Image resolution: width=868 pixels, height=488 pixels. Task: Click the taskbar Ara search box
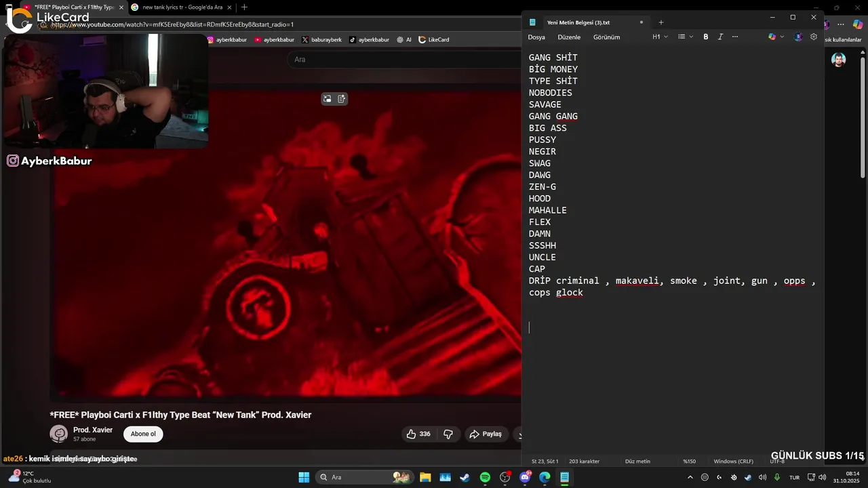[x=364, y=477]
